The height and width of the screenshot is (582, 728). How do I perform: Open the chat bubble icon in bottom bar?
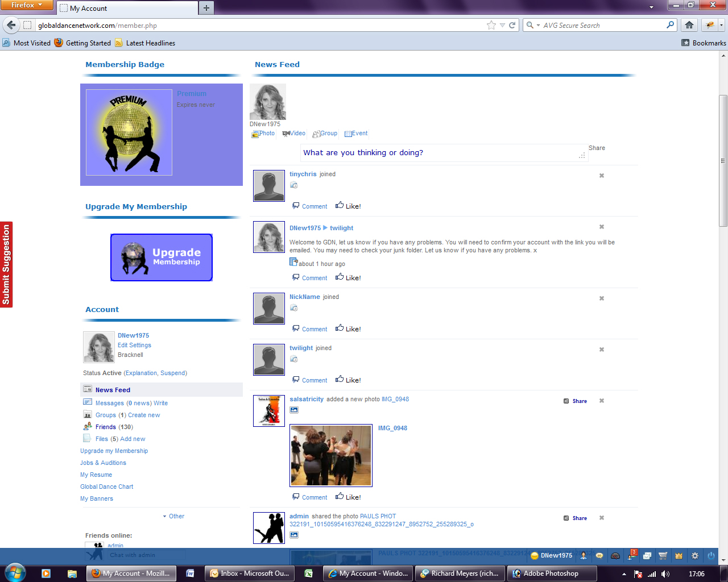[x=599, y=556]
